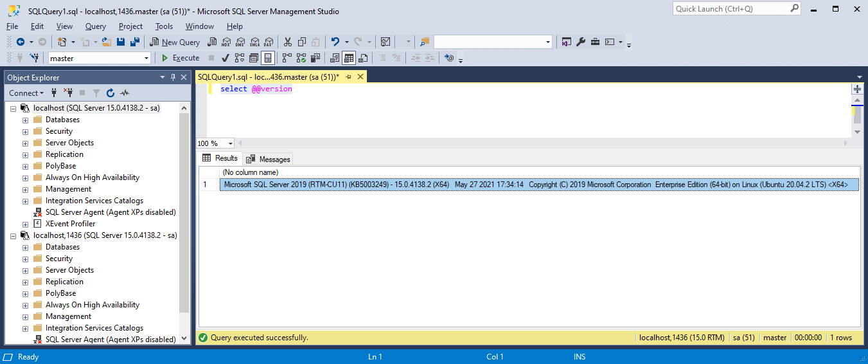
Task: Toggle Include Actual Execution Plan
Action: 287,58
